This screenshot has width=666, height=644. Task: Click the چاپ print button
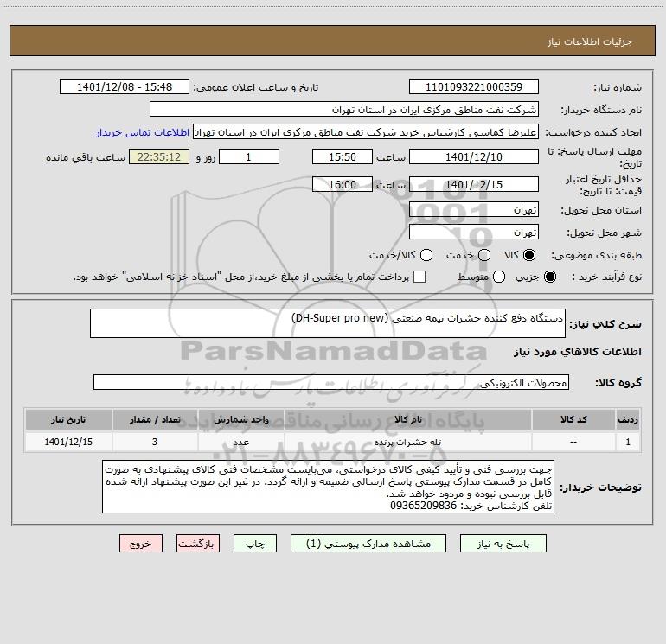pyautogui.click(x=255, y=544)
